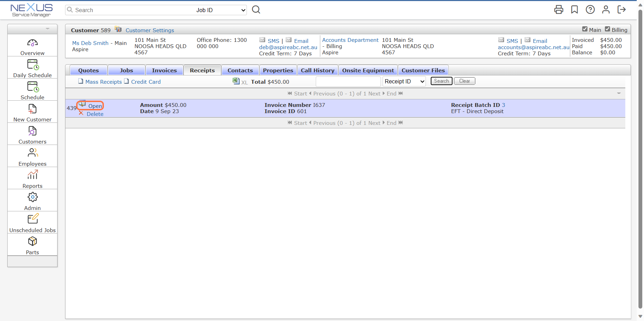644x321 pixels.
Task: Open the Receipt ID filter dropdown
Action: [404, 81]
